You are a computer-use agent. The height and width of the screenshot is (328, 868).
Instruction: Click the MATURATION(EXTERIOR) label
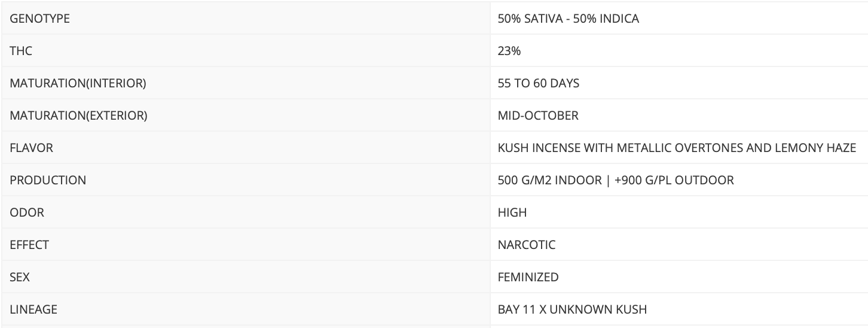[x=78, y=116]
